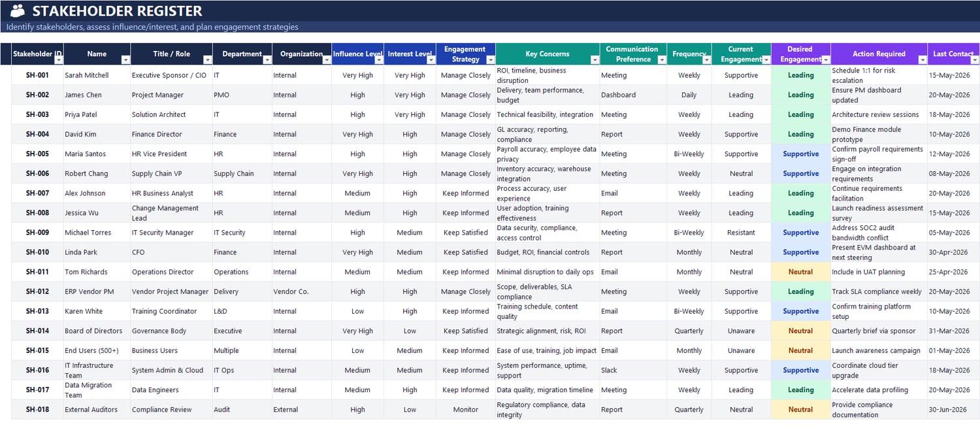The image size is (980, 430).
Task: Open the Stakeholder ID filter dropdown
Action: point(59,60)
